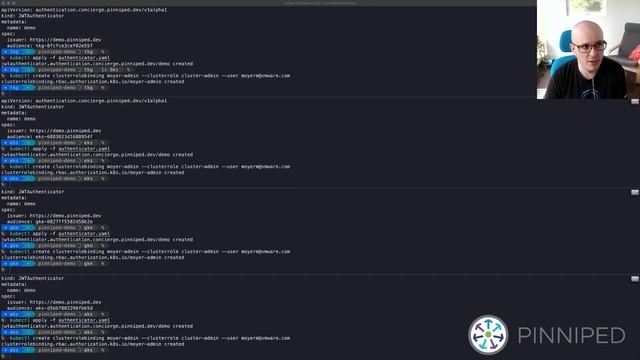
Task: Click the issuer URL in the gke pane
Action: point(65,216)
